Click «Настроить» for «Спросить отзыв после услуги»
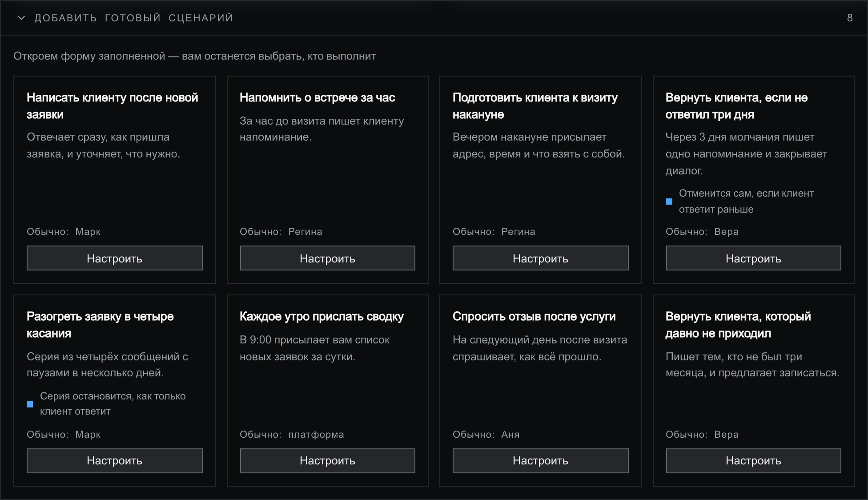The height and width of the screenshot is (500, 868). pyautogui.click(x=541, y=461)
